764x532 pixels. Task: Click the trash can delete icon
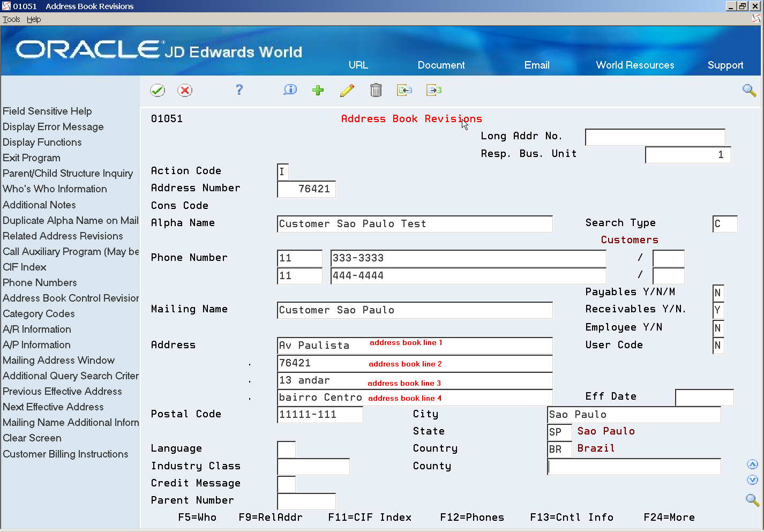pos(376,90)
